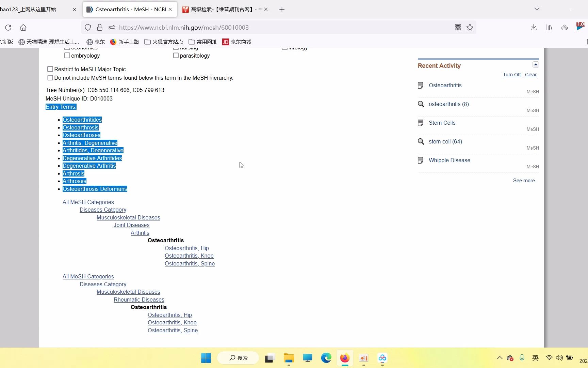Open the library bookmarks icon
588x368 pixels.
[549, 28]
